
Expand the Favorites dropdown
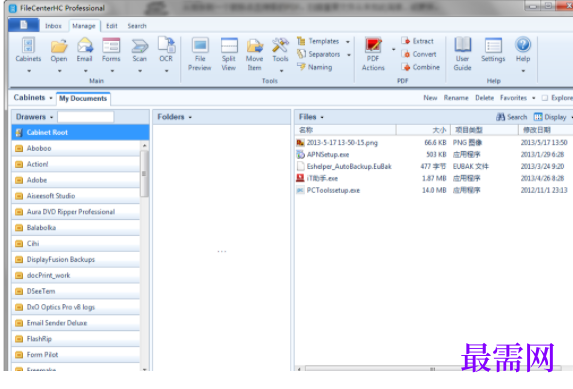click(534, 98)
